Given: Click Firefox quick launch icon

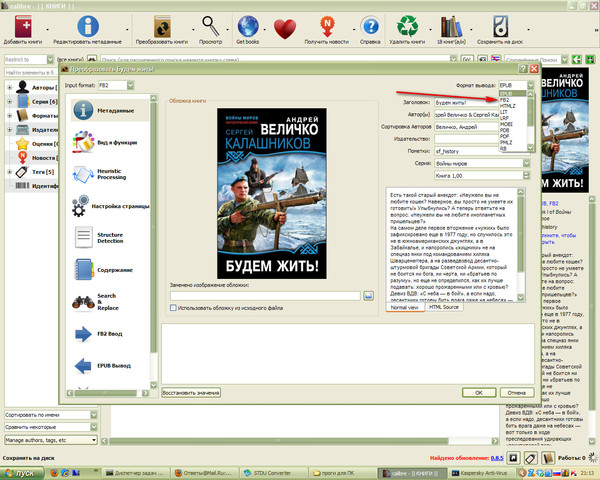Looking at the screenshot, I should 54,473.
